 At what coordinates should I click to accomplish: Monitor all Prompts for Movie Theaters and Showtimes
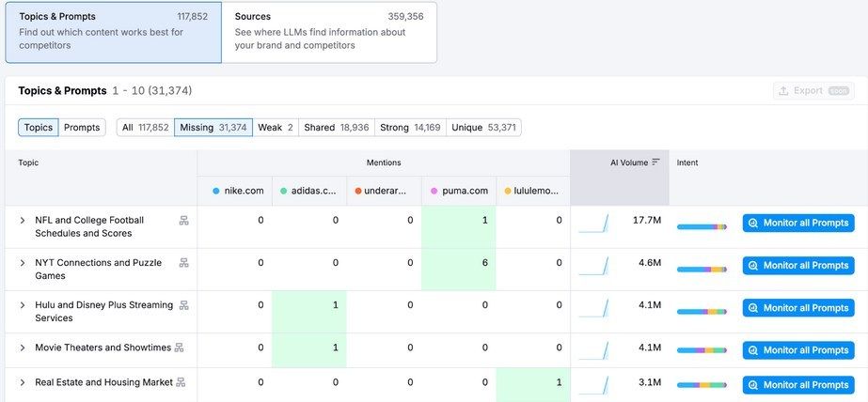[798, 350]
